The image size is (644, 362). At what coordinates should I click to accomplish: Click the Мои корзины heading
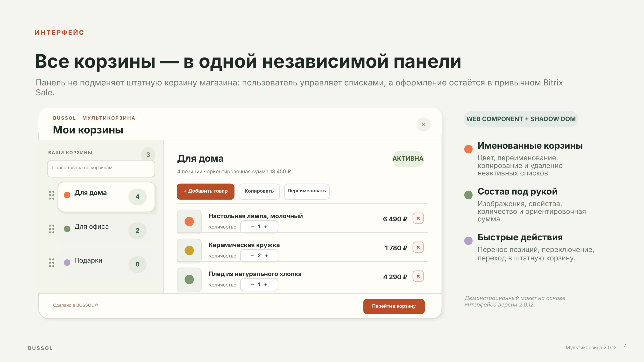click(88, 130)
